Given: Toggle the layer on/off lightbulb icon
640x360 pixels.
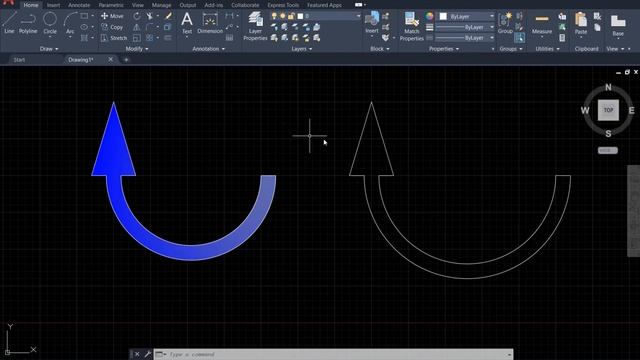Looking at the screenshot, I should (x=274, y=16).
